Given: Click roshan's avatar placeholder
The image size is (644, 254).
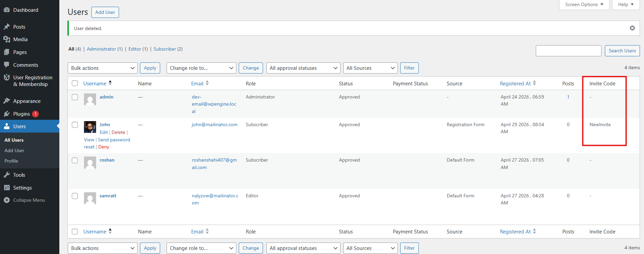Looking at the screenshot, I should (x=90, y=163).
